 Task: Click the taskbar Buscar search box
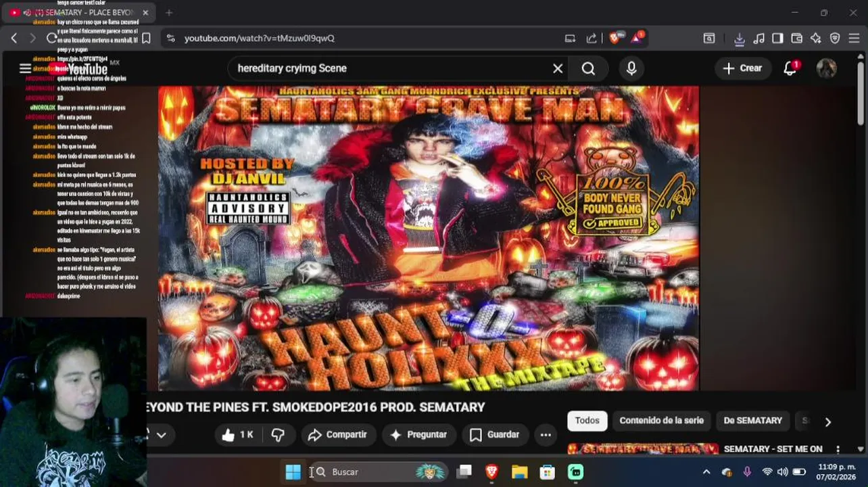pos(379,472)
